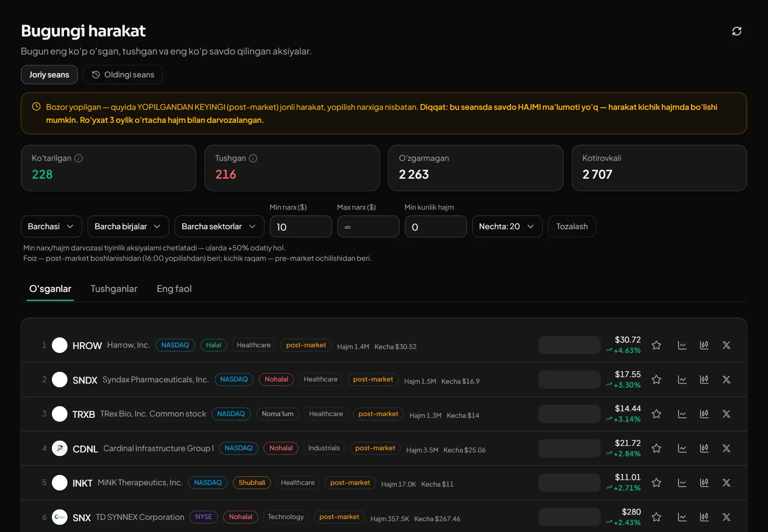Click the Min narx ($) input field

(x=301, y=227)
